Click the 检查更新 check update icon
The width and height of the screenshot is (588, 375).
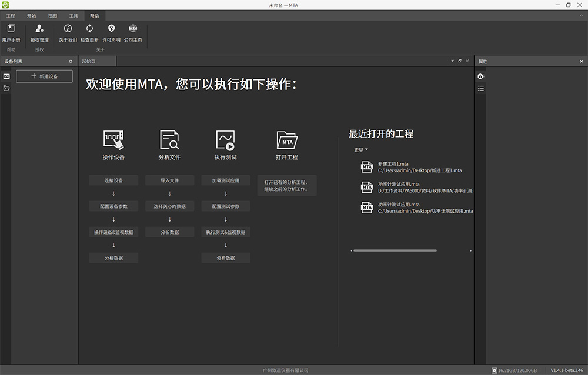89,29
